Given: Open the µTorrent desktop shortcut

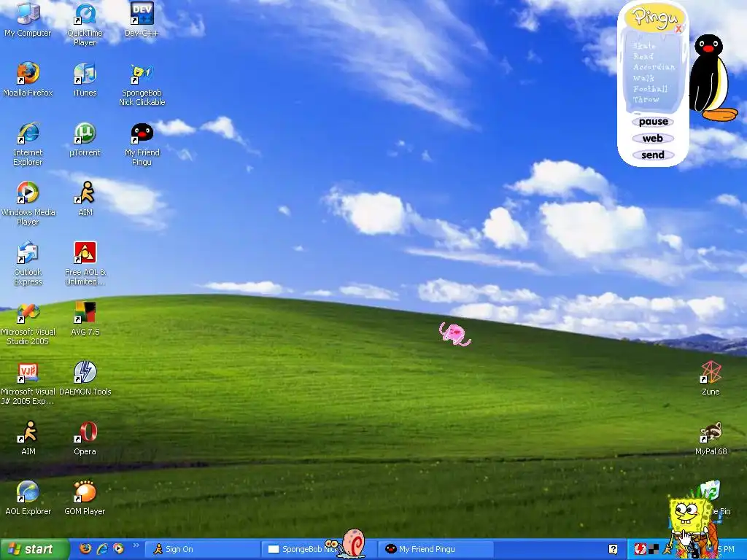Looking at the screenshot, I should [x=85, y=139].
